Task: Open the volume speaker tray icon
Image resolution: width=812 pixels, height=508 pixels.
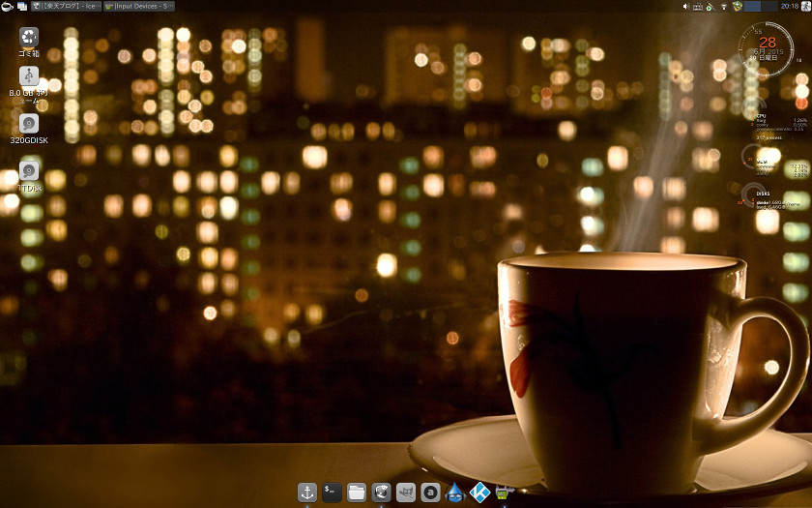Action: (x=685, y=6)
